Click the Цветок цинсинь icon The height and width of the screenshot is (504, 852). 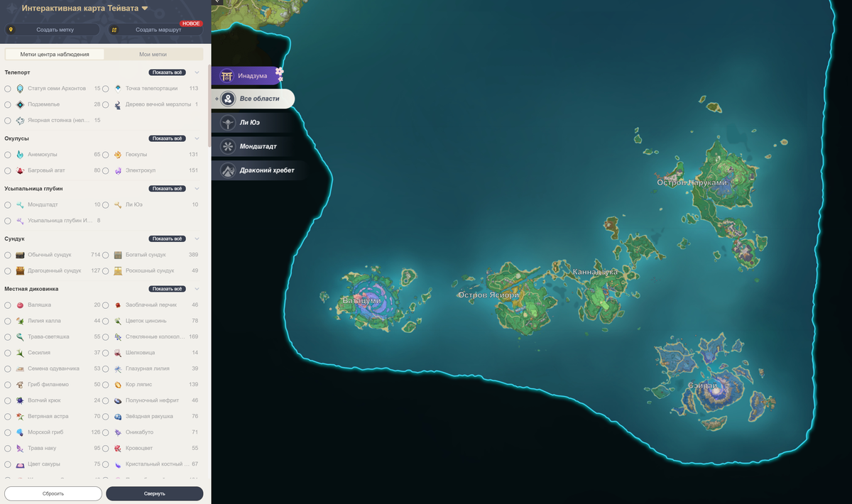(x=118, y=321)
